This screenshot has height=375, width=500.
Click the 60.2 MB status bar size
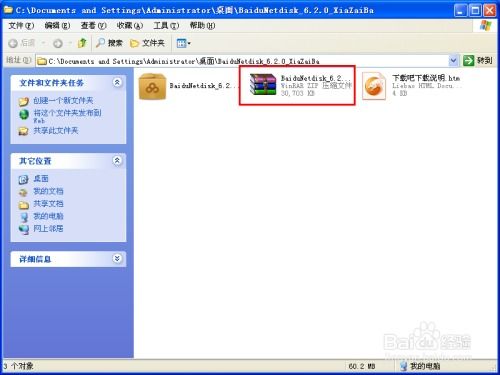click(362, 366)
